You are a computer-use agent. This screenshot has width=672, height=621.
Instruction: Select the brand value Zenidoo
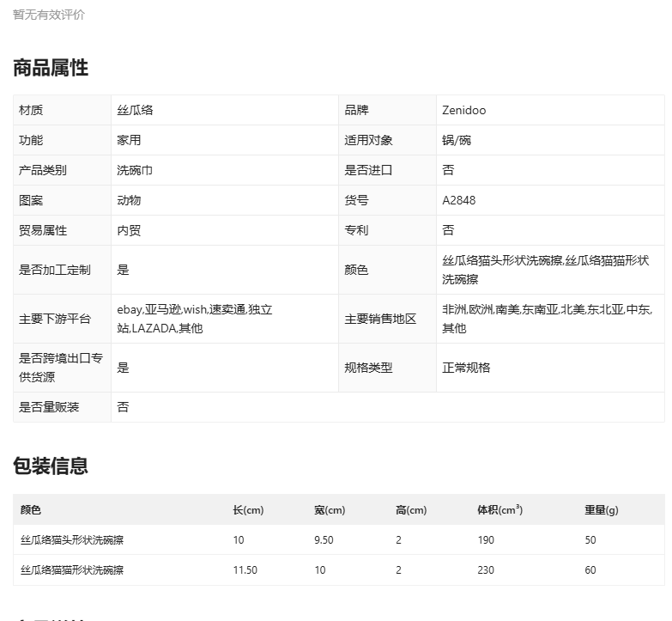tap(464, 110)
